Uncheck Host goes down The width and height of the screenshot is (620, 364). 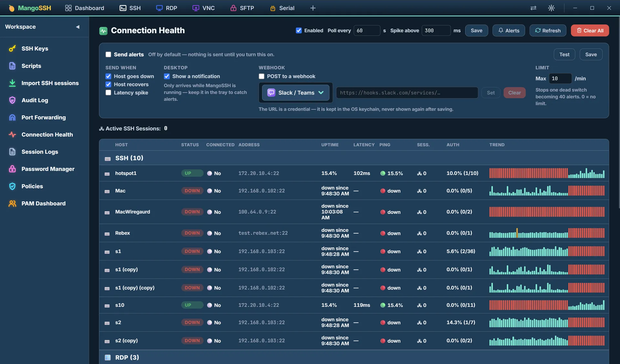pos(108,76)
